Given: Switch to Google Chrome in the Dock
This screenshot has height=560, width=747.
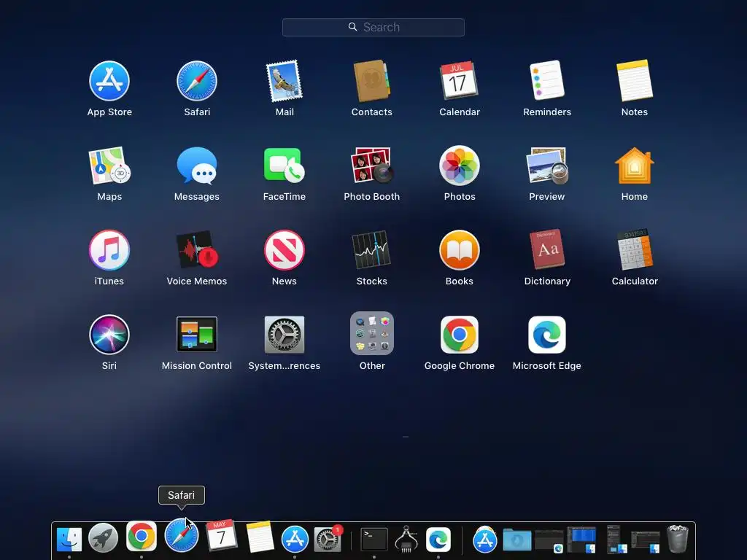Looking at the screenshot, I should (141, 536).
